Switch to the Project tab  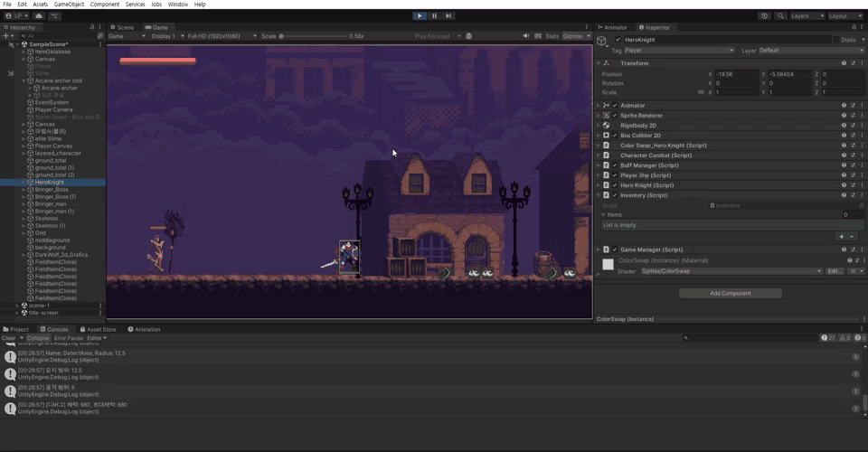15,329
